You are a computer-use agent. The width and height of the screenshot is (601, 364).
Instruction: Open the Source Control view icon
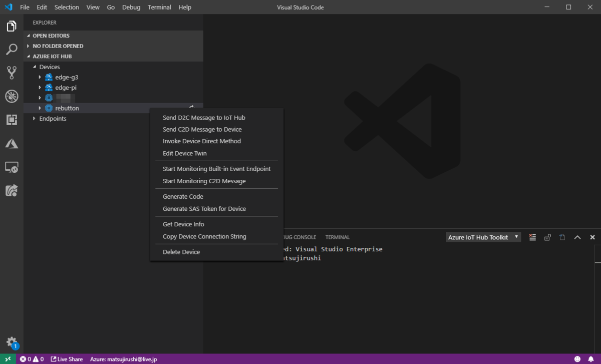12,73
